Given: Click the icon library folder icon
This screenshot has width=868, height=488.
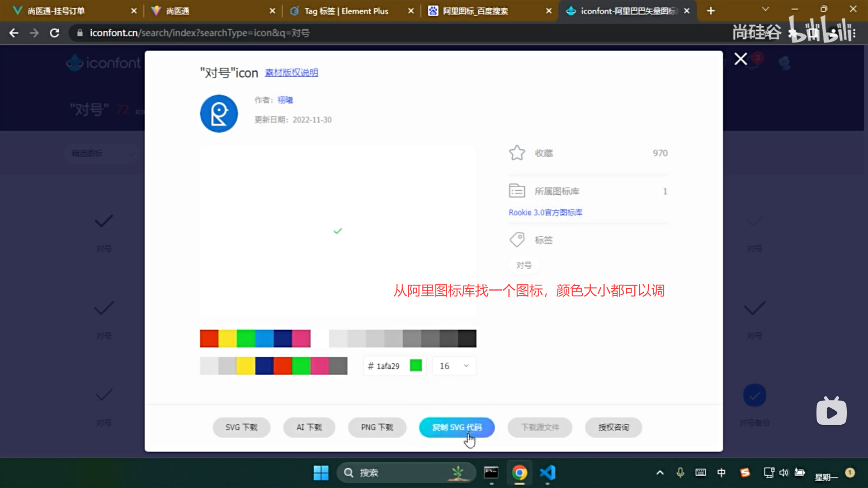Looking at the screenshot, I should (517, 191).
